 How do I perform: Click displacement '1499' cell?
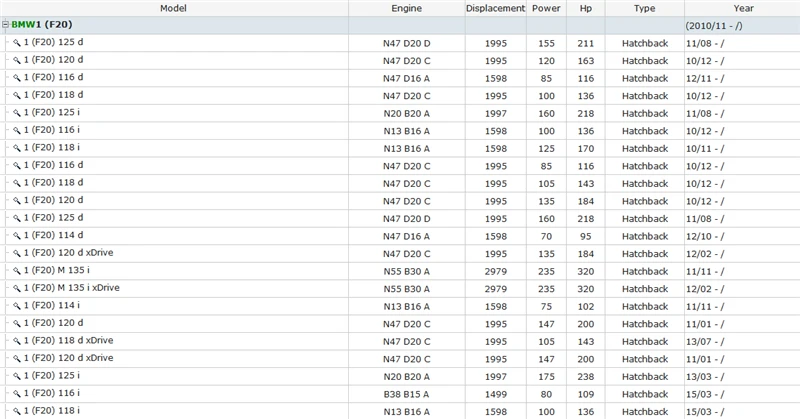(x=495, y=394)
